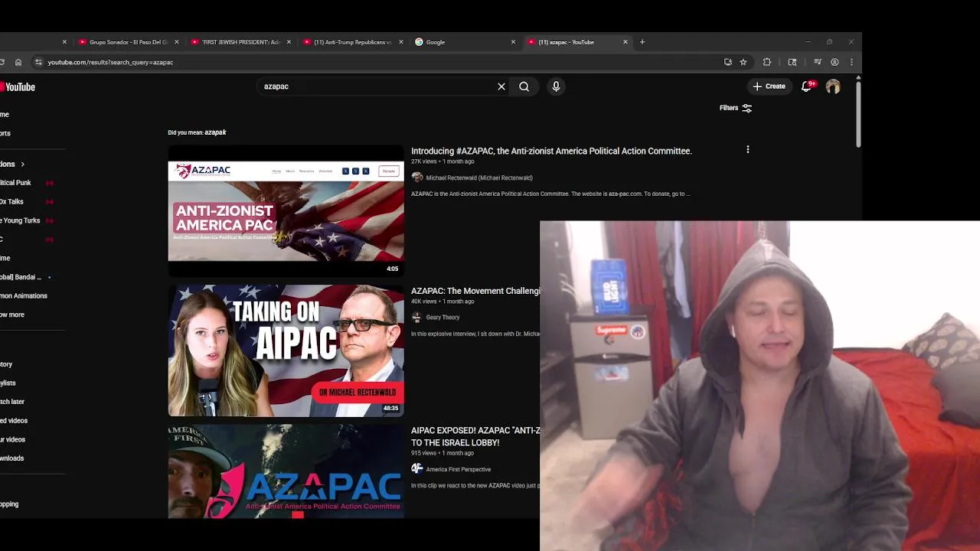Close the azapac - YouTube browser tab

[x=625, y=42]
